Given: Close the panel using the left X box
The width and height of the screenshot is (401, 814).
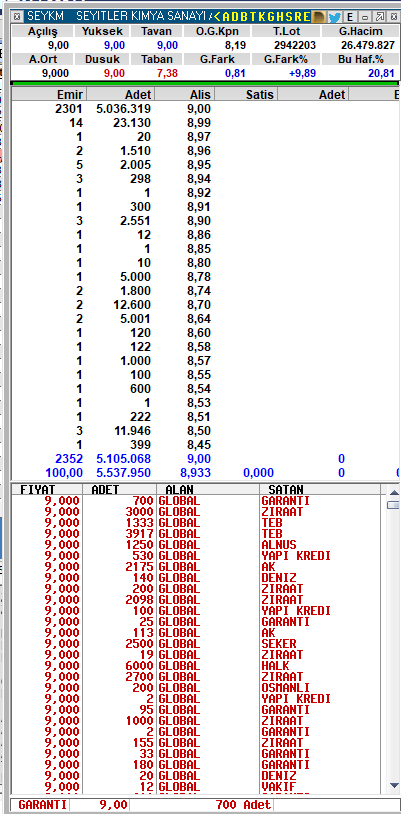Looking at the screenshot, I should tap(17, 17).
